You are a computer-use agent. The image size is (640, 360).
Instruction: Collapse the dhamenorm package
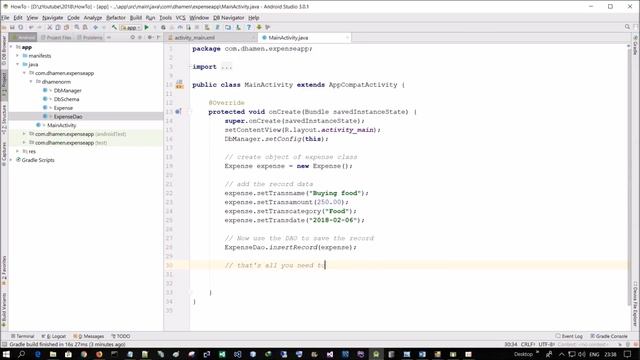31,82
